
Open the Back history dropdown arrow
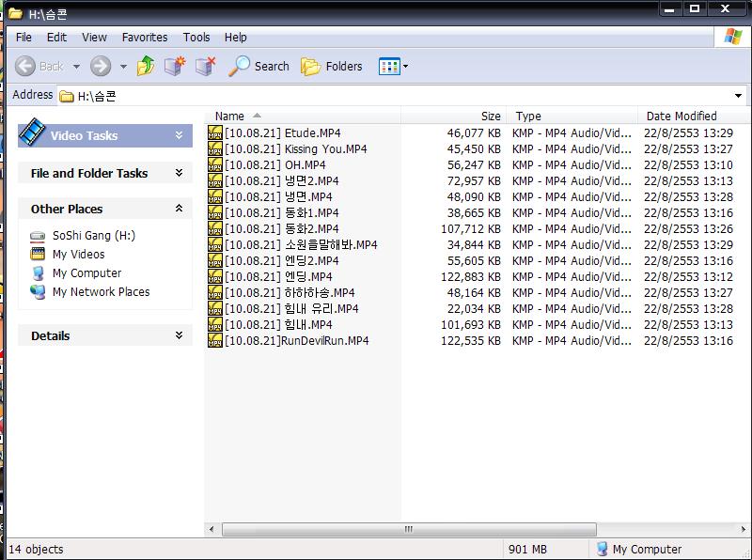(76, 66)
